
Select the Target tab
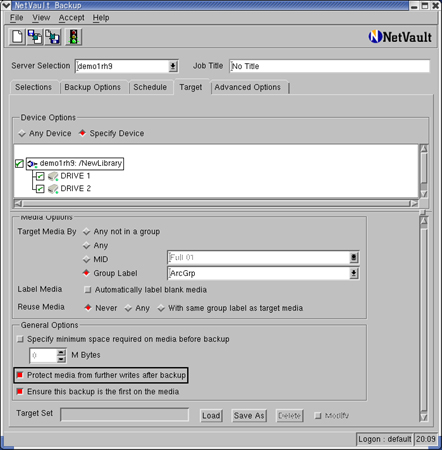(191, 87)
